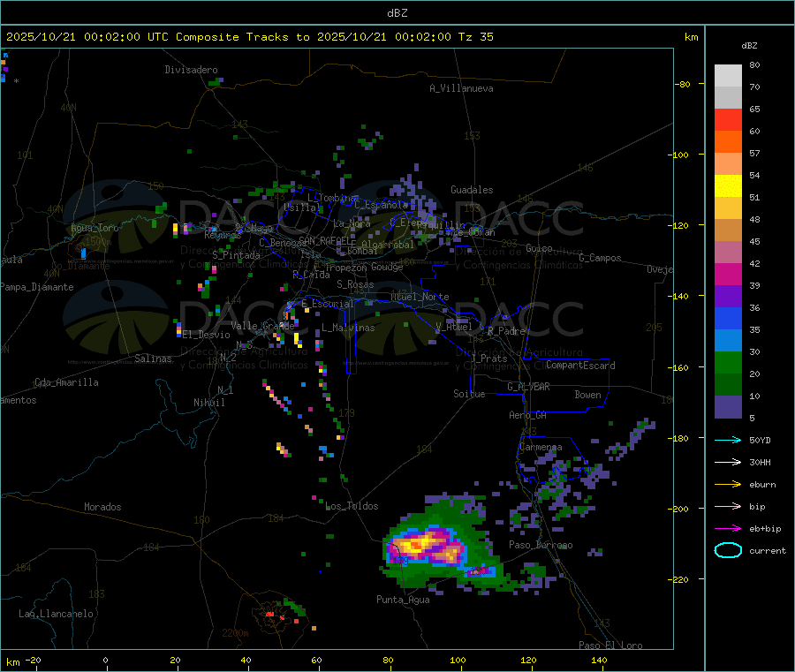Click the blue 35 dBZ legend swatch
The image size is (795, 672).
tap(728, 318)
